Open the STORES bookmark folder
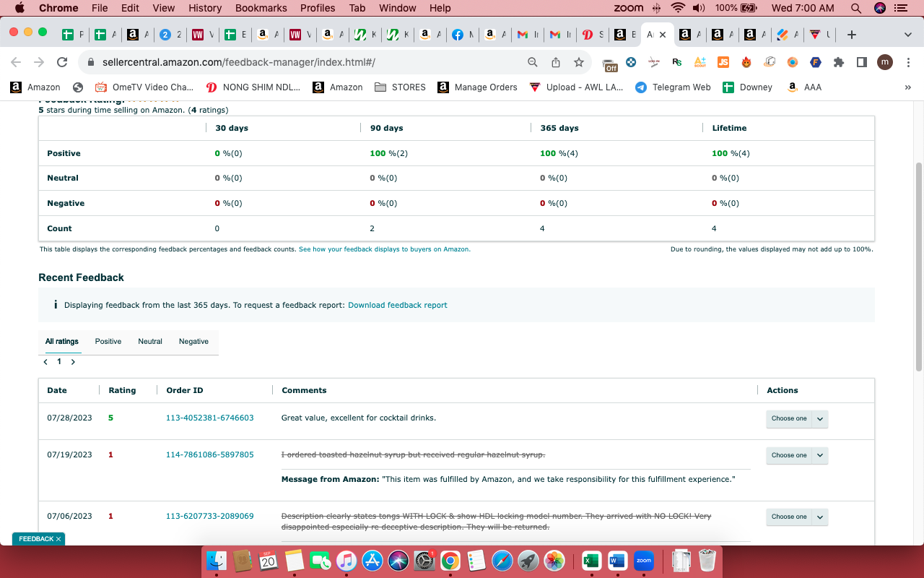Viewport: 924px width, 578px height. [400, 87]
